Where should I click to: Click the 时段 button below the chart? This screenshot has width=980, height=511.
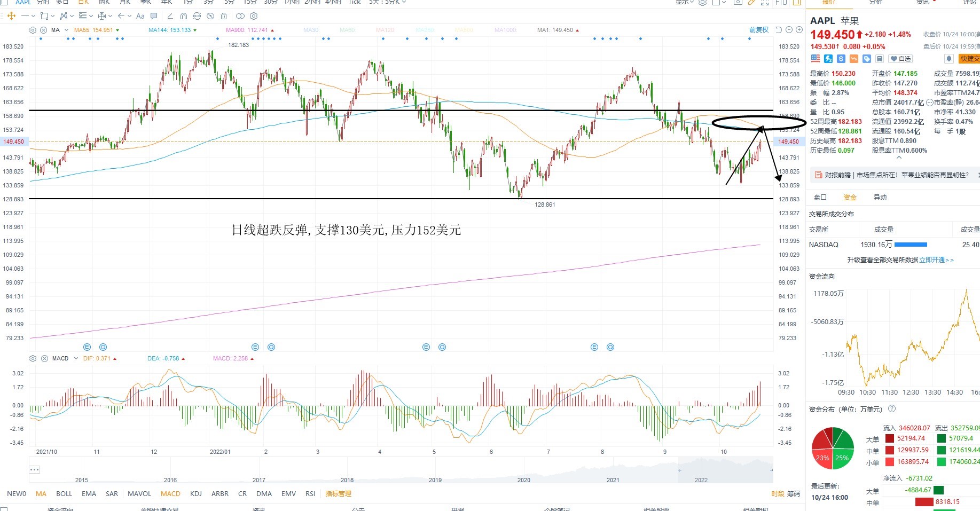click(778, 494)
